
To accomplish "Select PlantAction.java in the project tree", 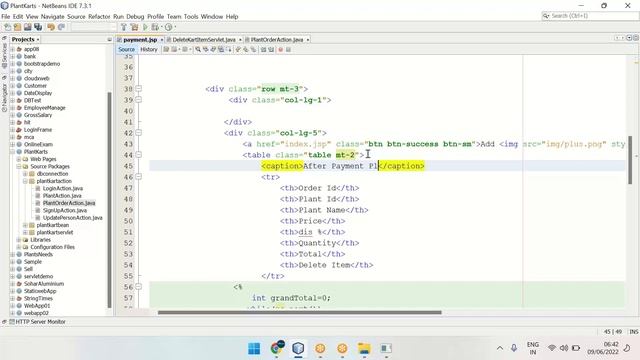I will point(62,196).
